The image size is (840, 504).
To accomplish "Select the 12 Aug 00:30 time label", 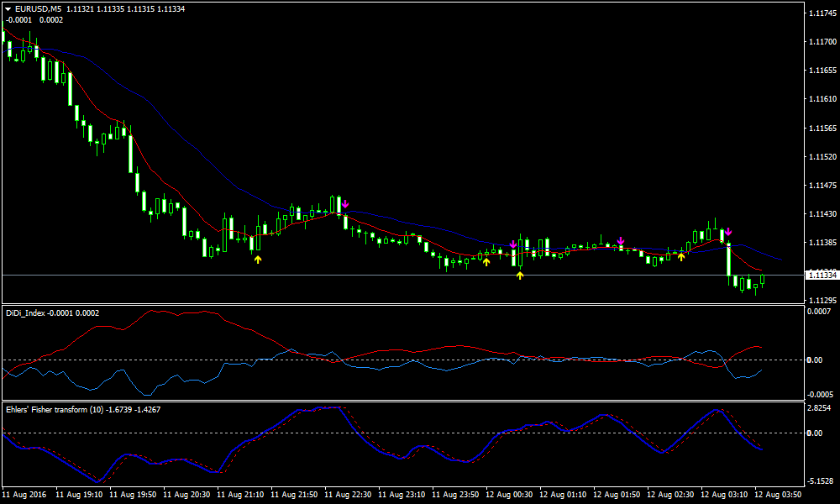I will [x=510, y=495].
